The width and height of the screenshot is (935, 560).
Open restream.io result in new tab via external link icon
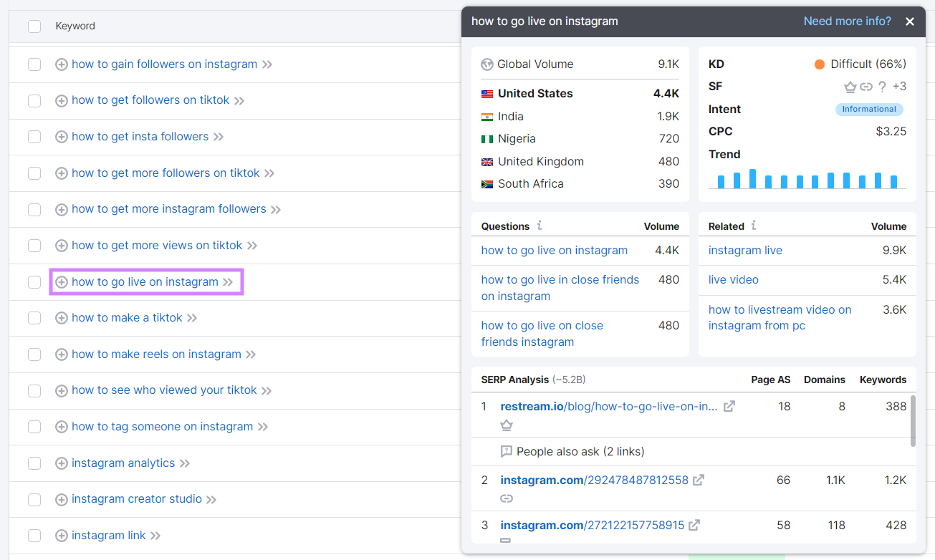pos(729,405)
